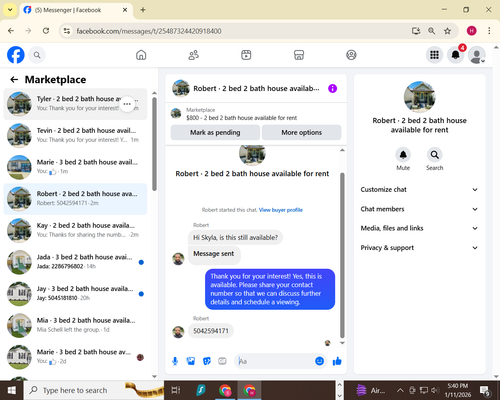Click the Aa message input field
This screenshot has height=400, width=500.
tap(275, 361)
